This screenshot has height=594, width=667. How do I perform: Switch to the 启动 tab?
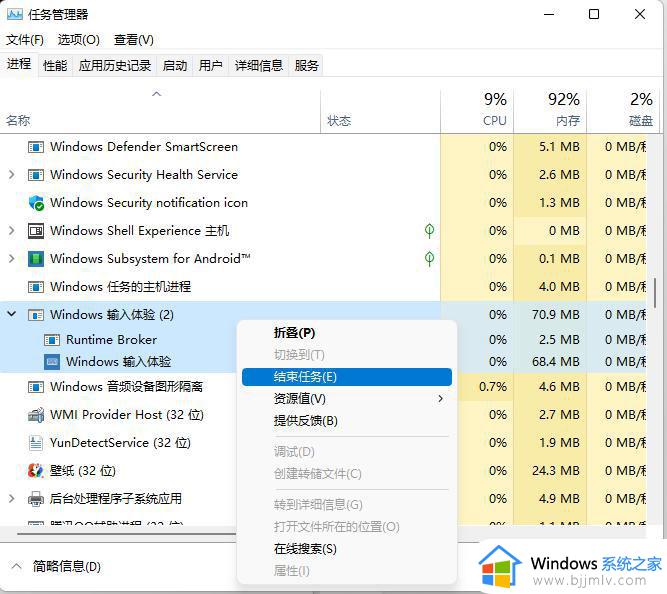(175, 66)
